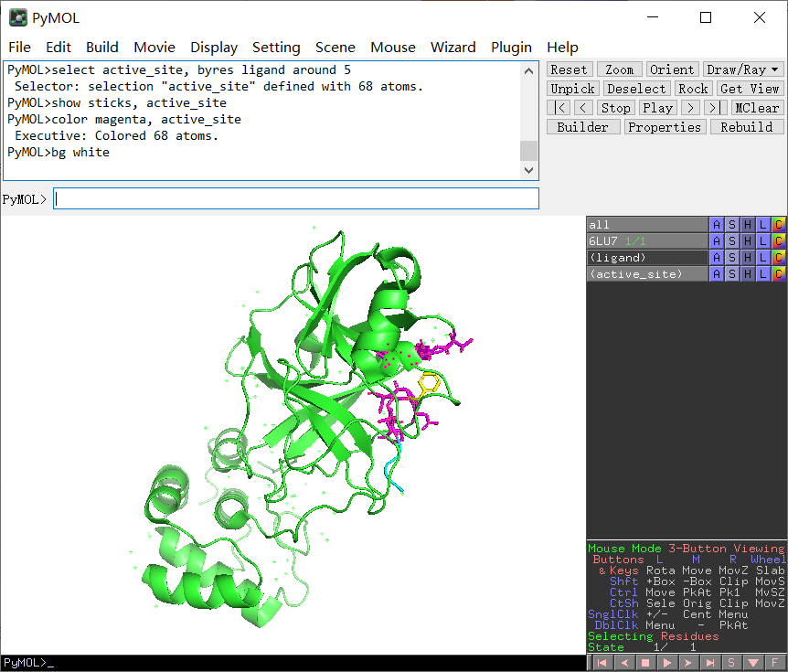Open Hide menu for (active_site) selection
The width and height of the screenshot is (788, 672).
pyautogui.click(x=748, y=274)
